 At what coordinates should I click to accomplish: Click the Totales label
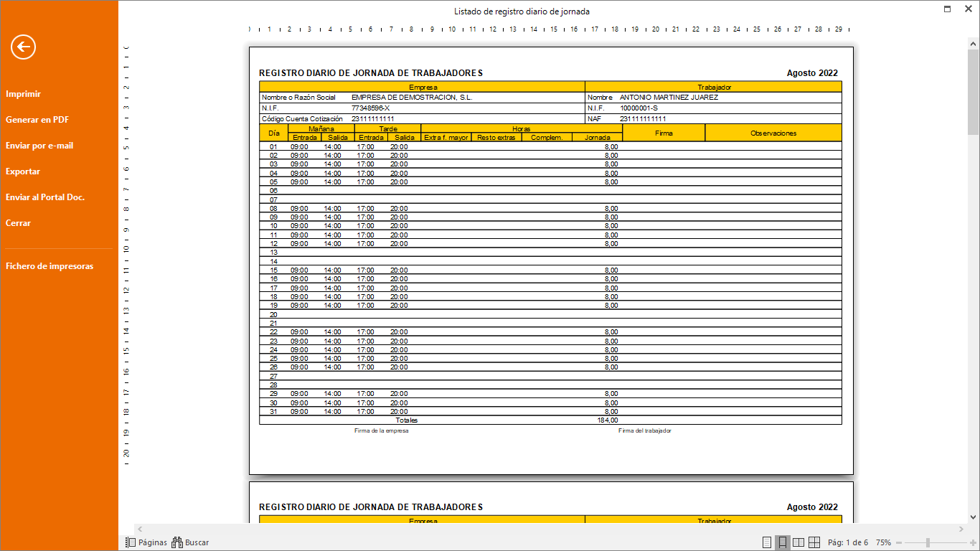point(407,420)
